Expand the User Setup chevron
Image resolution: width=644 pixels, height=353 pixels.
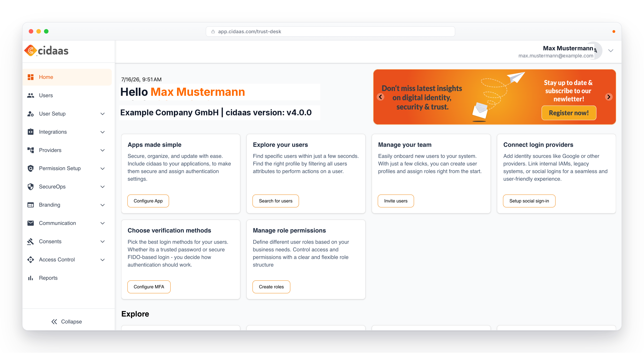point(103,114)
